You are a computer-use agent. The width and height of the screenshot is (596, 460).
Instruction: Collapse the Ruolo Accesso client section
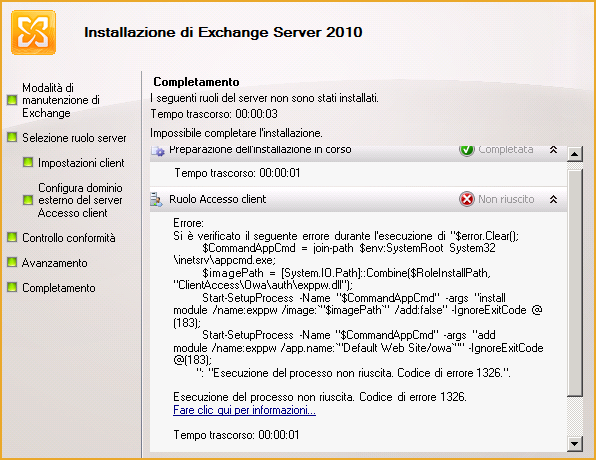(x=553, y=199)
